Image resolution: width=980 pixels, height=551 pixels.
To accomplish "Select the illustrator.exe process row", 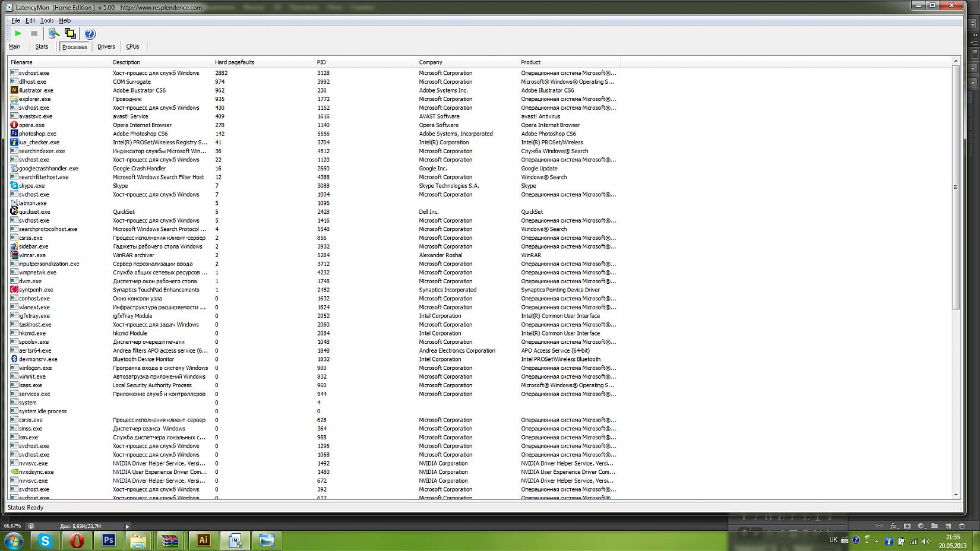I will point(315,90).
